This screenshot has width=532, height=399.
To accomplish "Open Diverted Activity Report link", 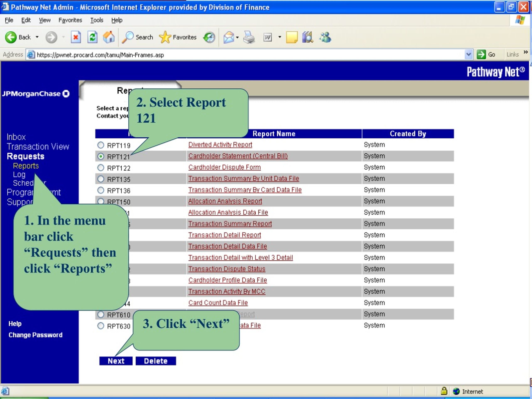I will click(220, 145).
